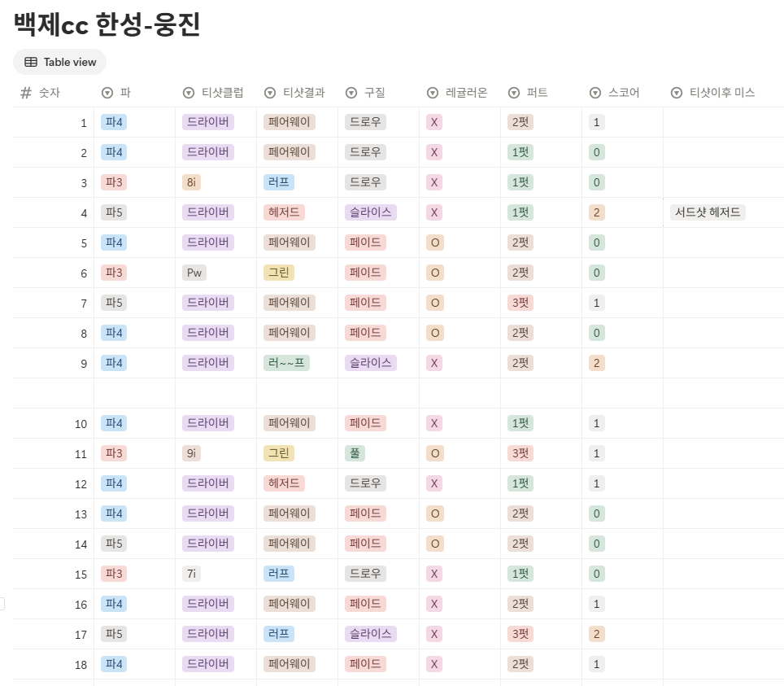Click the 슬라이스 tag in row 17

371,634
